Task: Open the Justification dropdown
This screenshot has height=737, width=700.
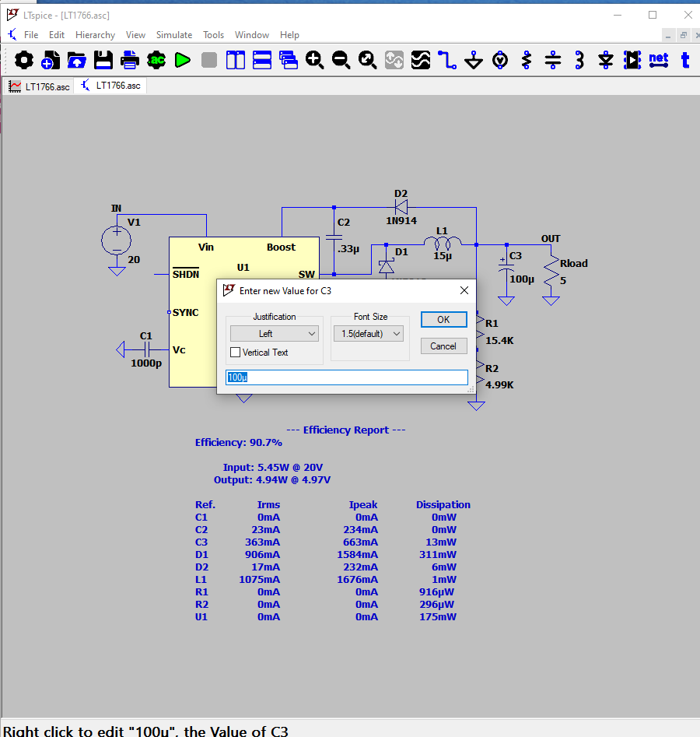Action: point(275,334)
